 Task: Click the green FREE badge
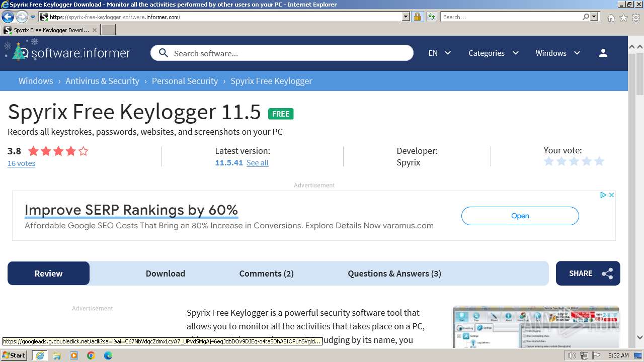(x=281, y=114)
